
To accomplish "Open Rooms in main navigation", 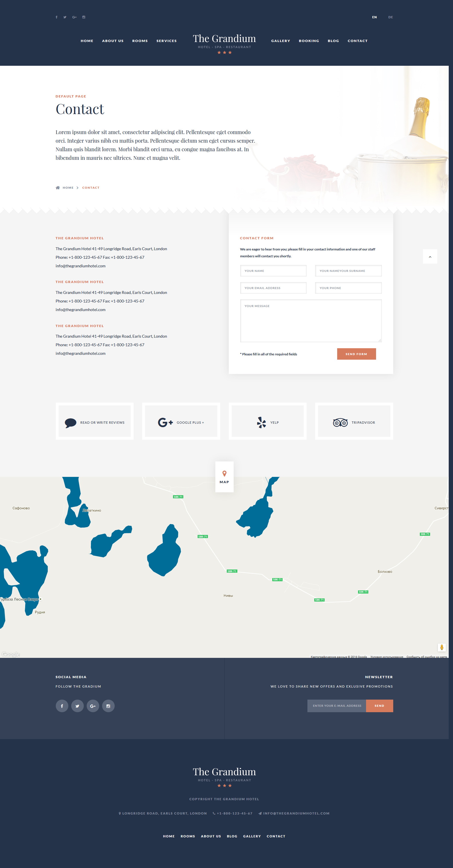I will 140,41.
